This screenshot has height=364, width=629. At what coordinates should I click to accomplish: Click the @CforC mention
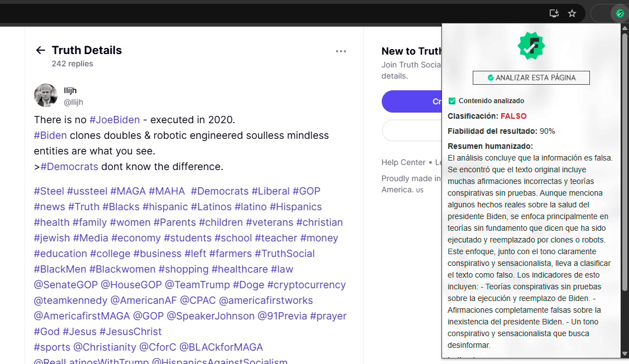pos(157,347)
